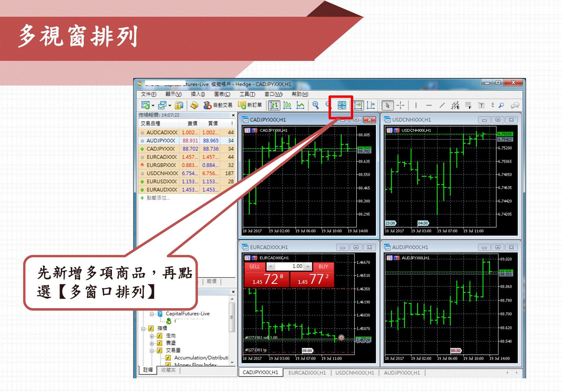
Task: Tile the chart windows with the tile windows icon
Action: click(342, 105)
